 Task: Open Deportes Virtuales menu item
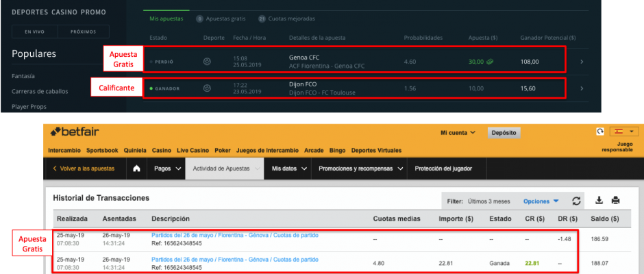(x=376, y=150)
